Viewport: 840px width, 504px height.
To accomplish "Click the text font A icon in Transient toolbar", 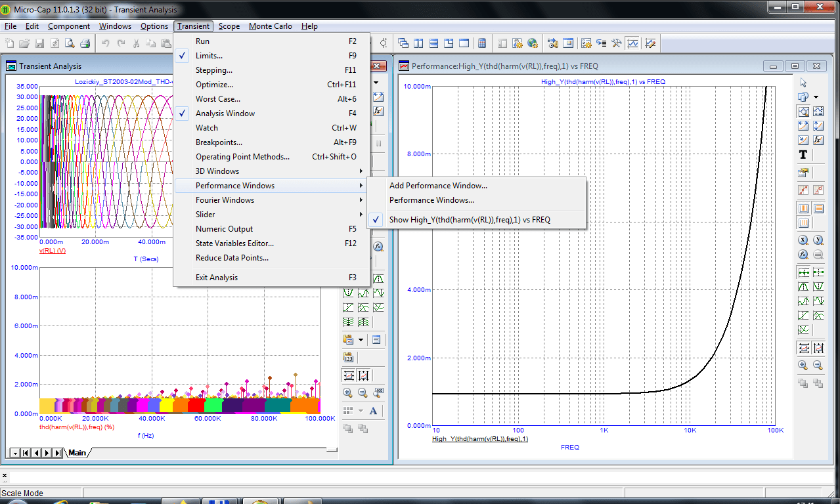I will pyautogui.click(x=374, y=411).
